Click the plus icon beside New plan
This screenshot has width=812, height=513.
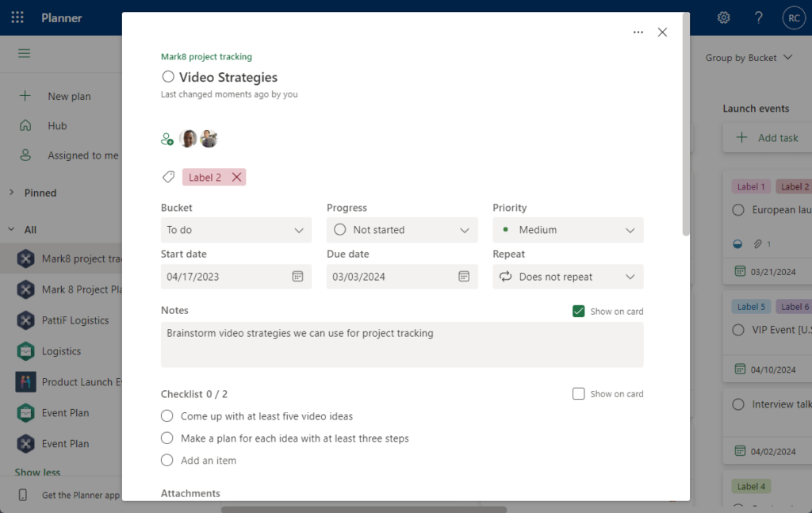[25, 96]
